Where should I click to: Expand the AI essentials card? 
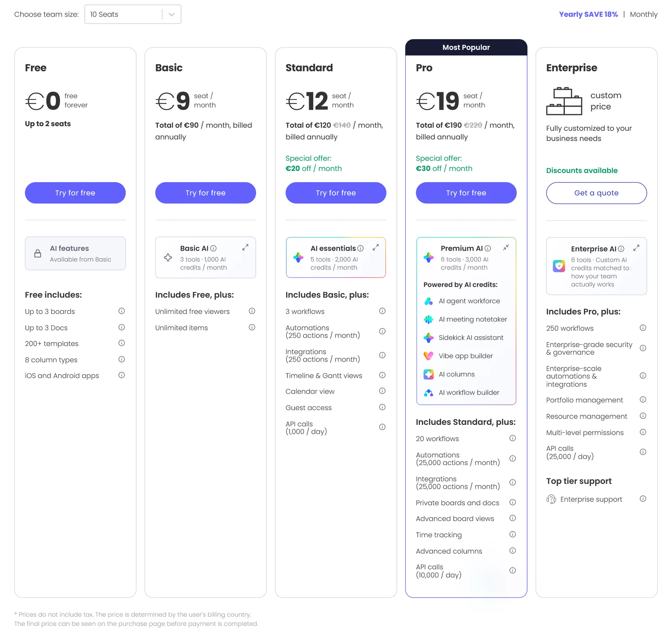tap(375, 248)
